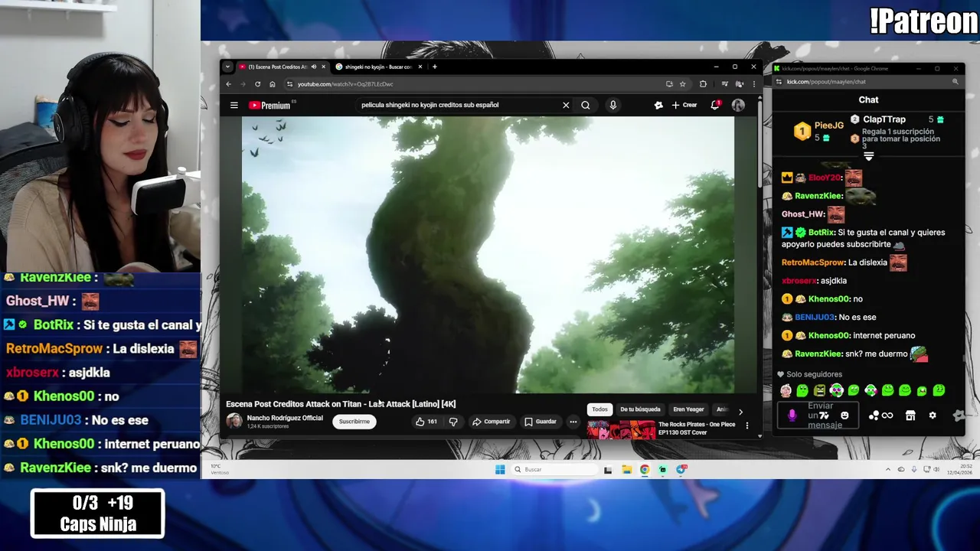Open the YouTube hamburger guide menu
This screenshot has height=551, width=980.
point(234,106)
